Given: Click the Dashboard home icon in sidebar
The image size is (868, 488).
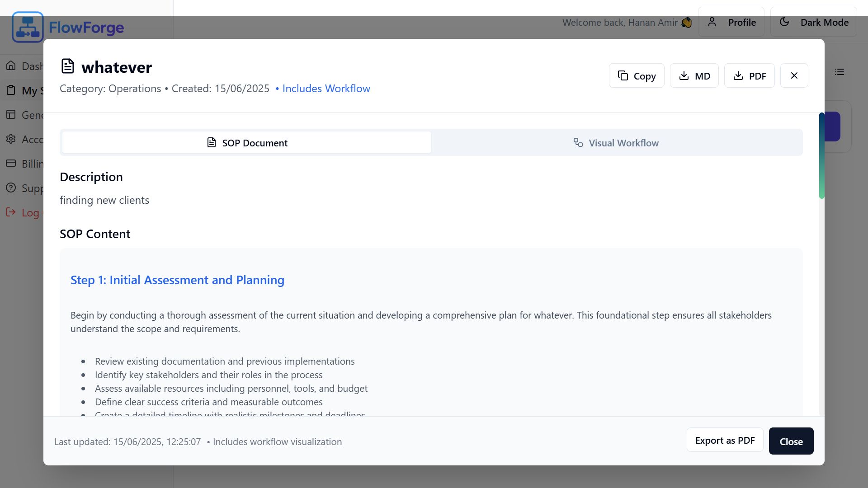Looking at the screenshot, I should tap(11, 66).
